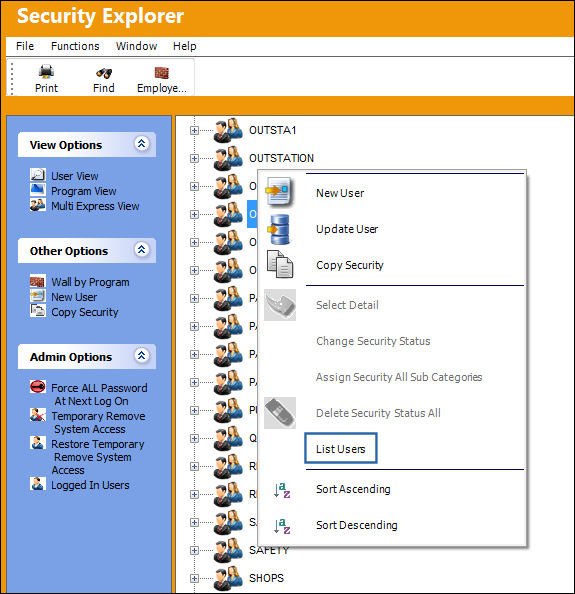Click the OUTSTA1 group users icon
The height and width of the screenshot is (594, 575).
(x=228, y=130)
